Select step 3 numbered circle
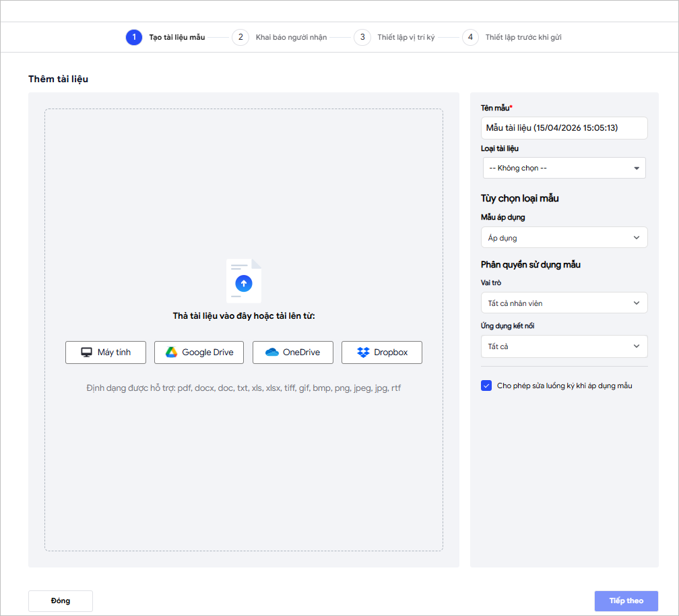The image size is (679, 616). (x=362, y=37)
